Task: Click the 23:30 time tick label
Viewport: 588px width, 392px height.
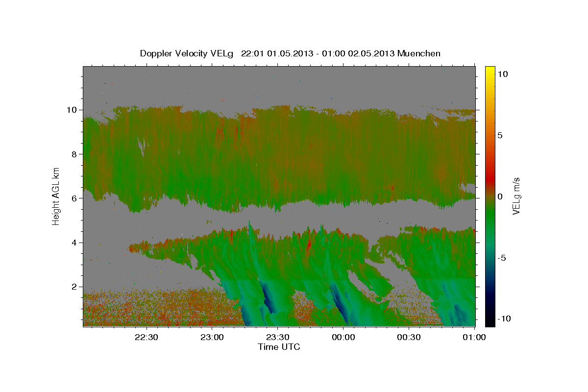Action: (x=277, y=337)
